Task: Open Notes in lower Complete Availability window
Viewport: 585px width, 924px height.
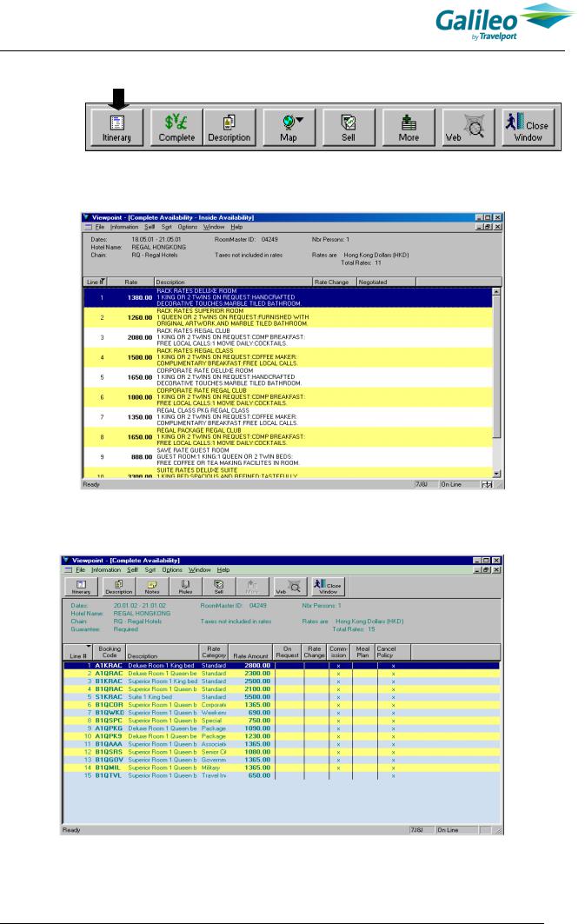Action: [x=152, y=587]
